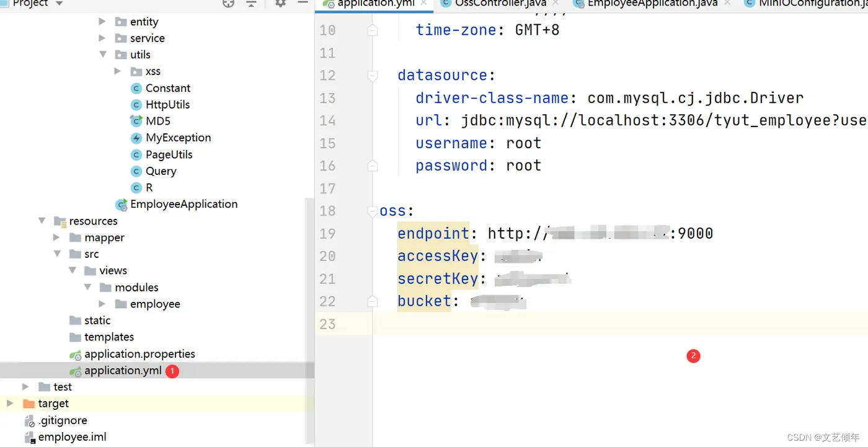The height and width of the screenshot is (447, 868).
Task: Collapse the modules folder node
Action: click(87, 287)
